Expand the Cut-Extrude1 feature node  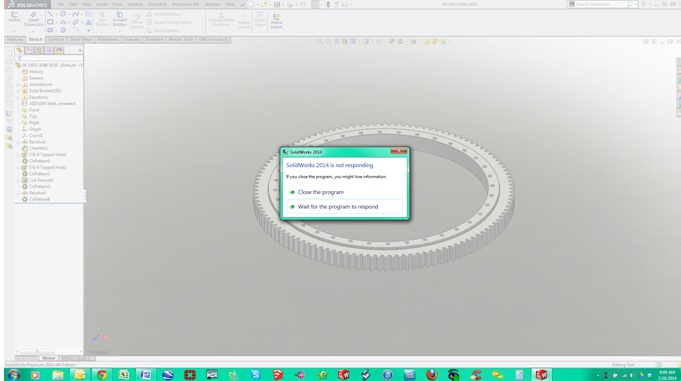click(x=18, y=180)
